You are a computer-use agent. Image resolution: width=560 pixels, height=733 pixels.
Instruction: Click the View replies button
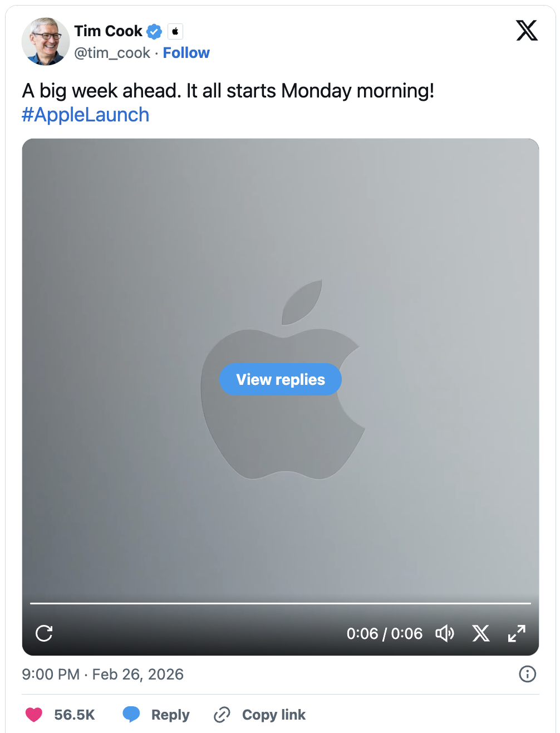[281, 379]
